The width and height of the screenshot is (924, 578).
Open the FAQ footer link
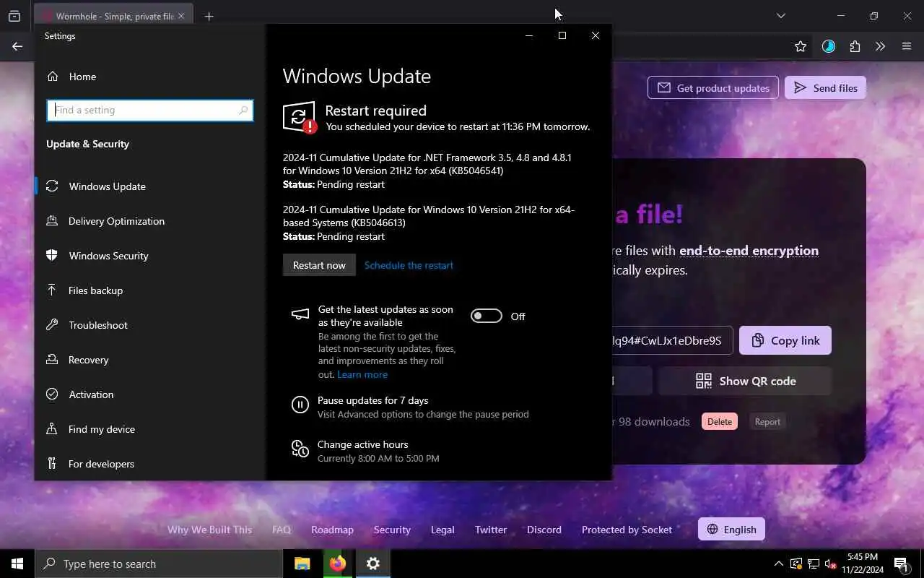282,530
